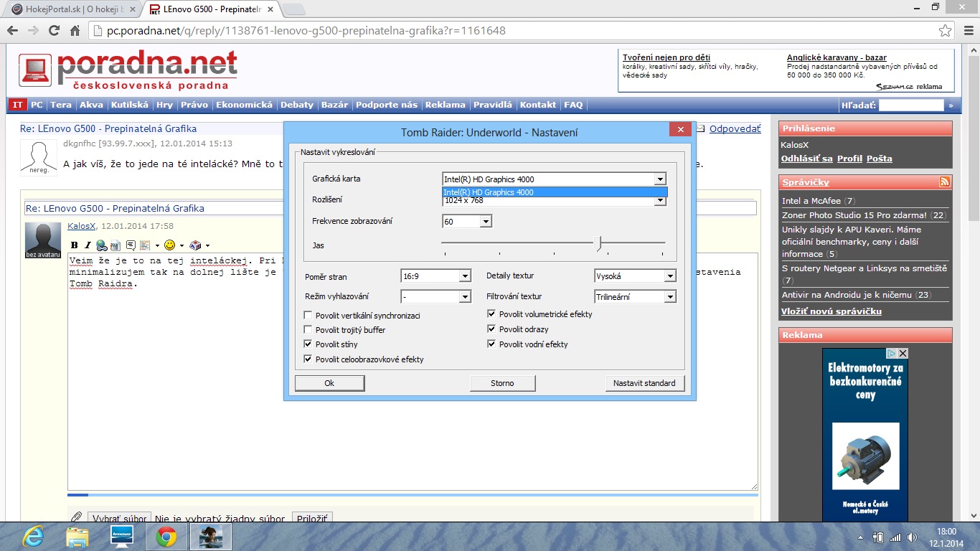Open the smiley emoticon picker
980x551 pixels.
pos(170,245)
